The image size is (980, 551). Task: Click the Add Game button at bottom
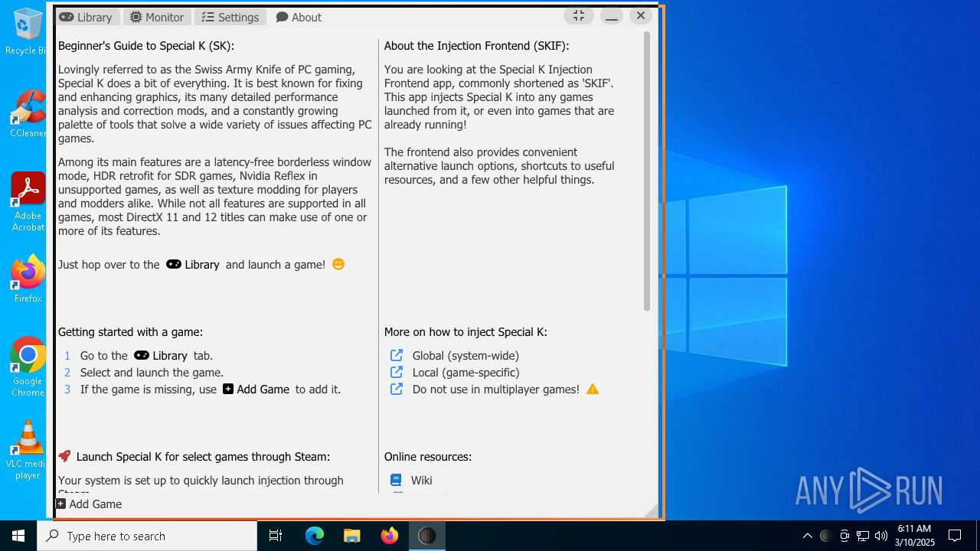(x=89, y=504)
